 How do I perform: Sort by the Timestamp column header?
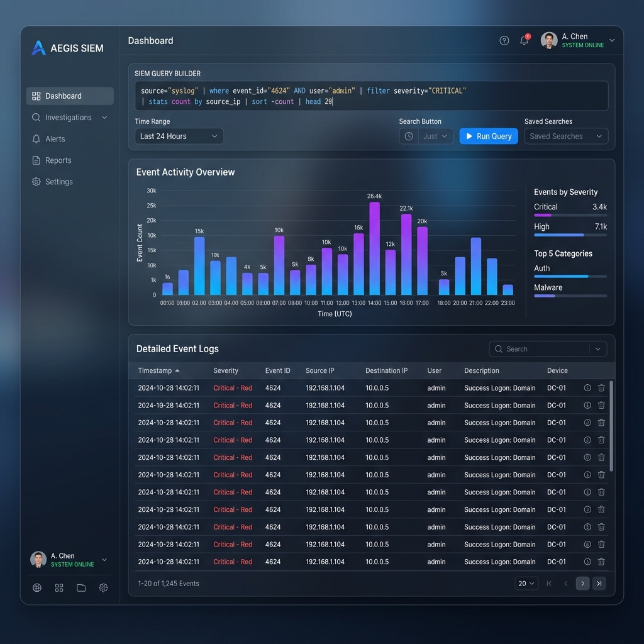pos(158,370)
